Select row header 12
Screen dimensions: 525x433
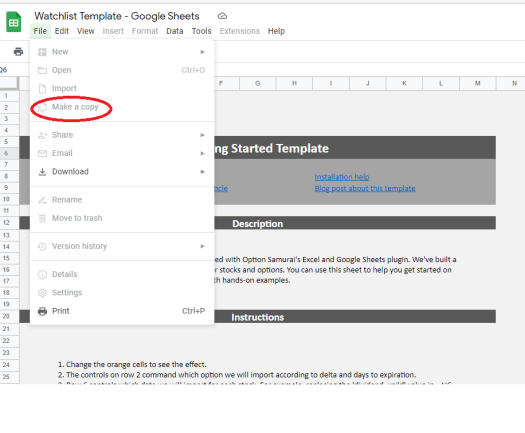click(x=6, y=223)
